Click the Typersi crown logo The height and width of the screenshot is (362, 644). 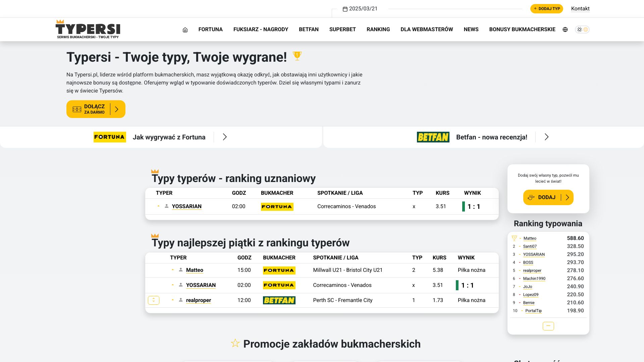[x=88, y=29]
